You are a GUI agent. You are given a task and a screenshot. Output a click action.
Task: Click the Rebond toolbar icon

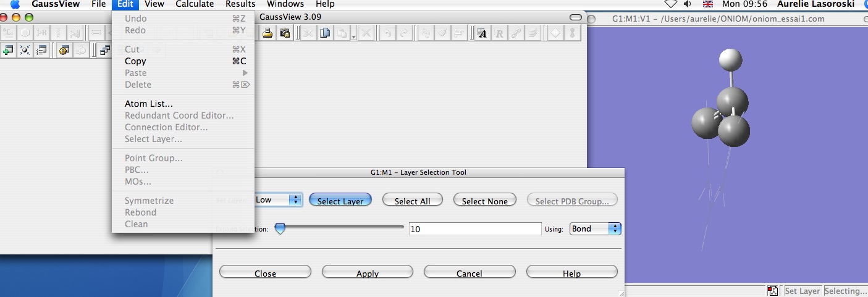(x=426, y=33)
